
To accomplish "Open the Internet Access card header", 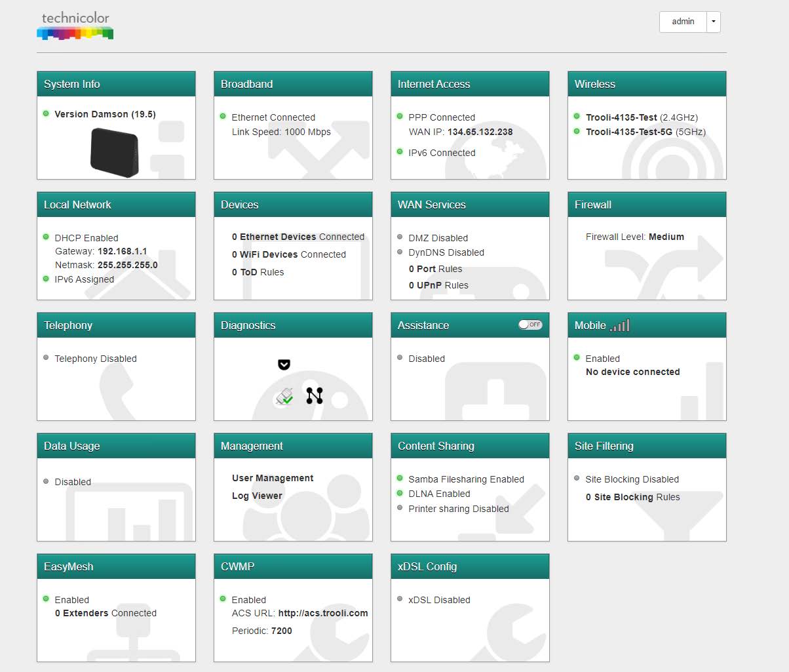I will click(469, 84).
